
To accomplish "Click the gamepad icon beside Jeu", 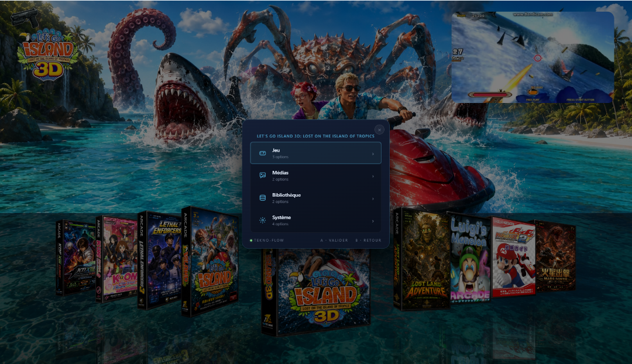I will click(x=262, y=153).
